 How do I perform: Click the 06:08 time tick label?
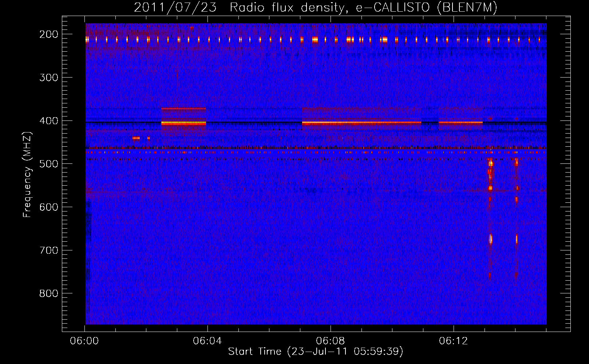pos(331,341)
